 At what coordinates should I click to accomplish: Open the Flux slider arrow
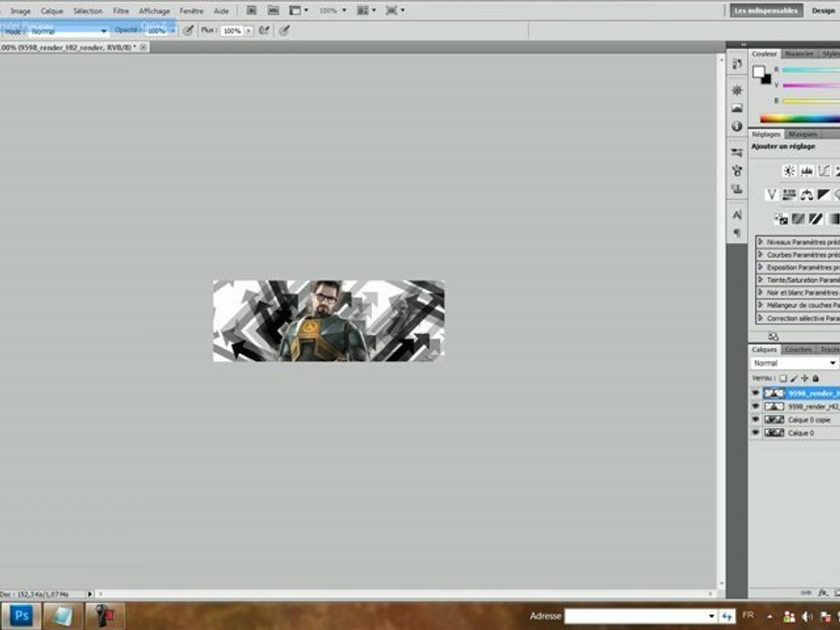248,31
